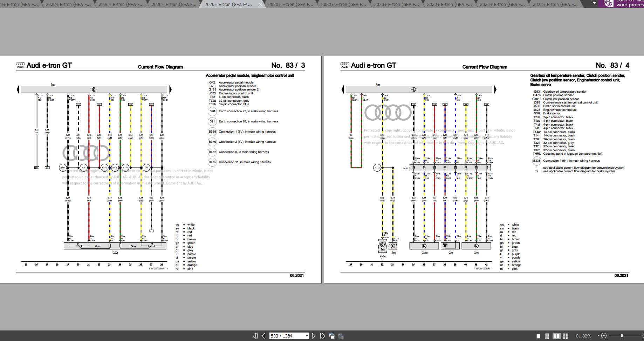Go forward to the next view
Screen dimensions: 644x341
pos(341,336)
